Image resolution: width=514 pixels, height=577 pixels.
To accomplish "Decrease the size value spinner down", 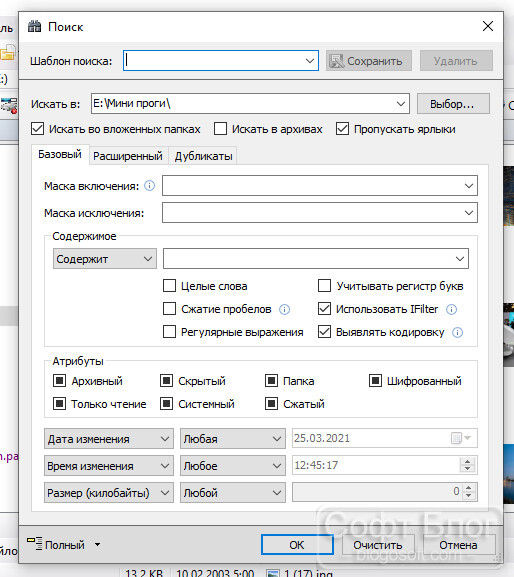I will 469,496.
